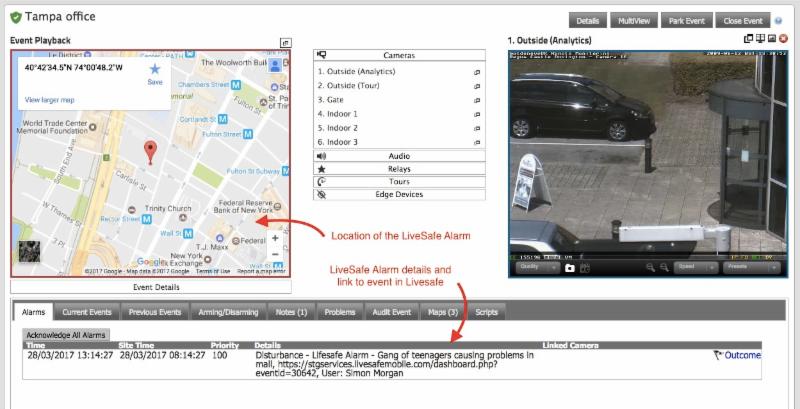800x409 pixels.
Task: Click the first magnifier zoom icon under video
Action: tap(651, 268)
